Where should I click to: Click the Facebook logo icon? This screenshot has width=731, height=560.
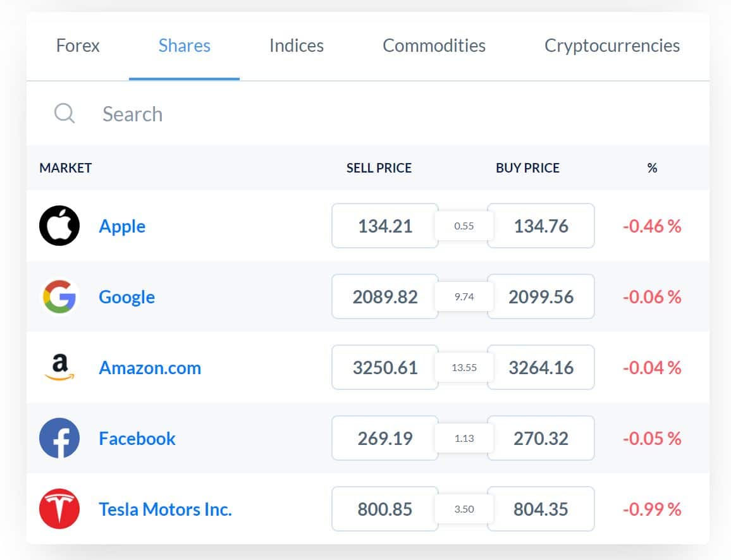pyautogui.click(x=59, y=438)
